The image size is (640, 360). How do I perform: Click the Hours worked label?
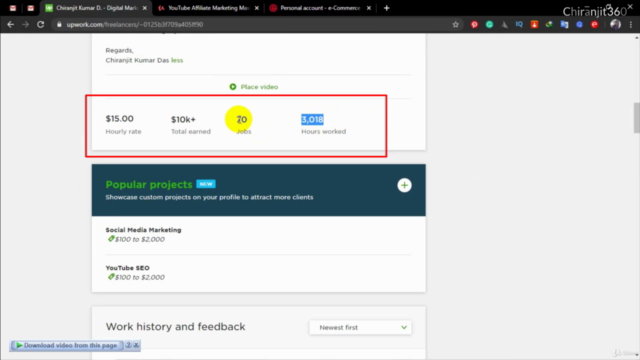[324, 131]
